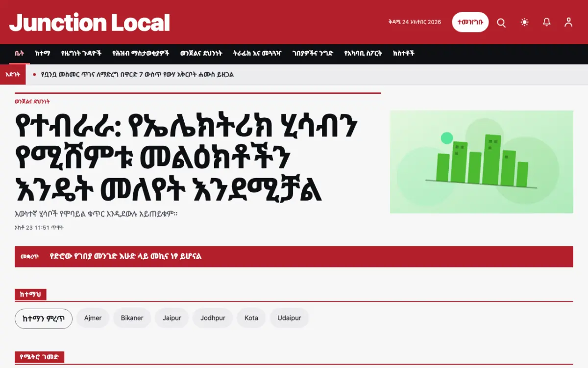The height and width of the screenshot is (368, 588).
Task: Open the ከተማ nav item
Action: pos(43,53)
